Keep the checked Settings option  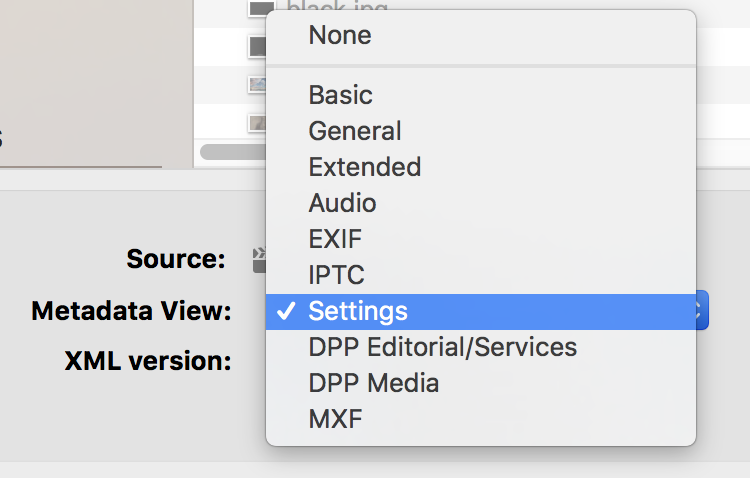coord(358,311)
